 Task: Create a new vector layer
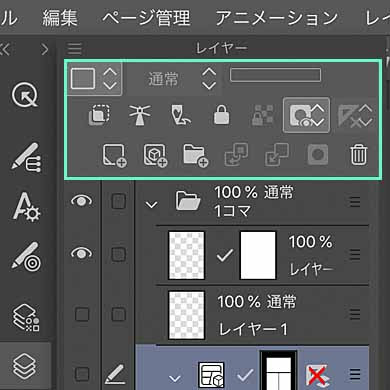tap(155, 155)
